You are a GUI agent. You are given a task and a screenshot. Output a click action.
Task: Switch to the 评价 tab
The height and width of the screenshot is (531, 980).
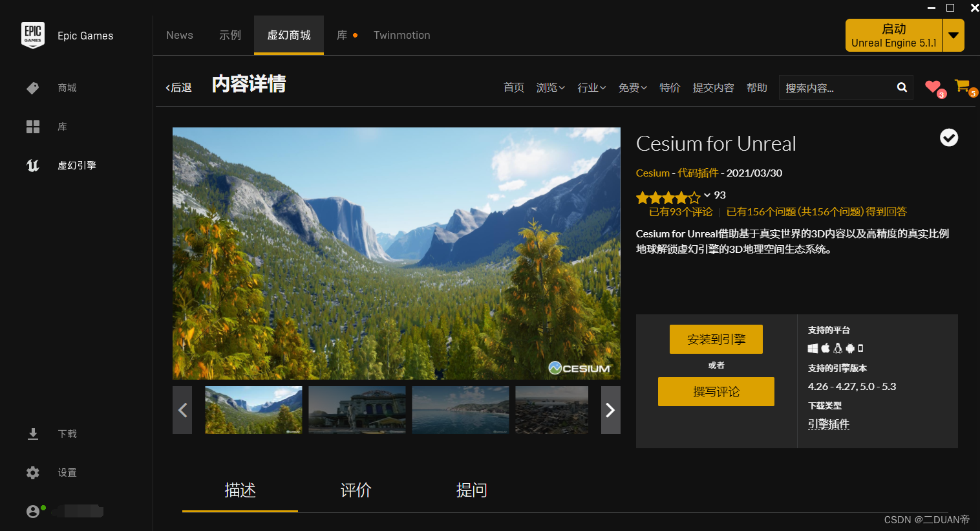(x=355, y=491)
